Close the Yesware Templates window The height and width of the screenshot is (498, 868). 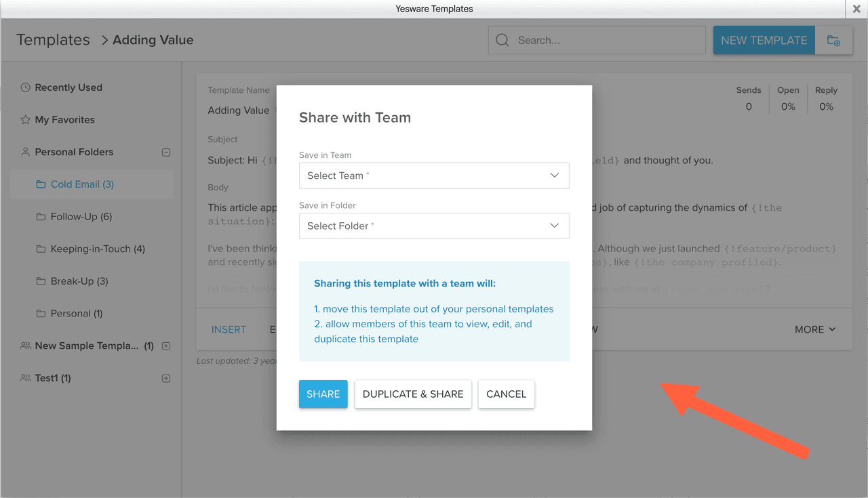point(856,9)
